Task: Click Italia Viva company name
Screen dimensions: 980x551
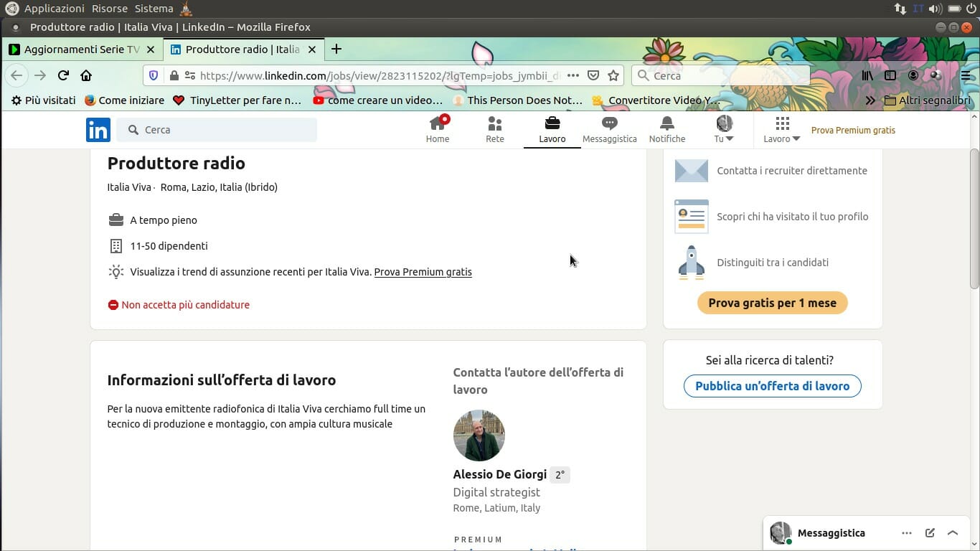Action: coord(129,187)
